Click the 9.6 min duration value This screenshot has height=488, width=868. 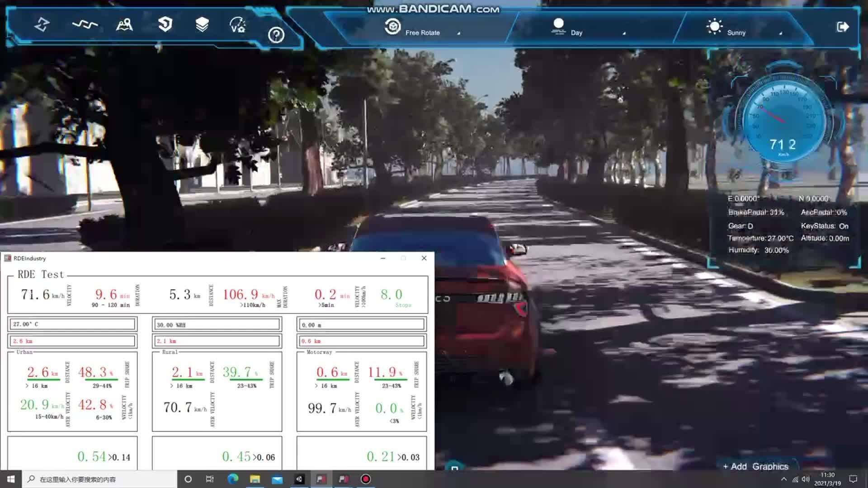(112, 295)
